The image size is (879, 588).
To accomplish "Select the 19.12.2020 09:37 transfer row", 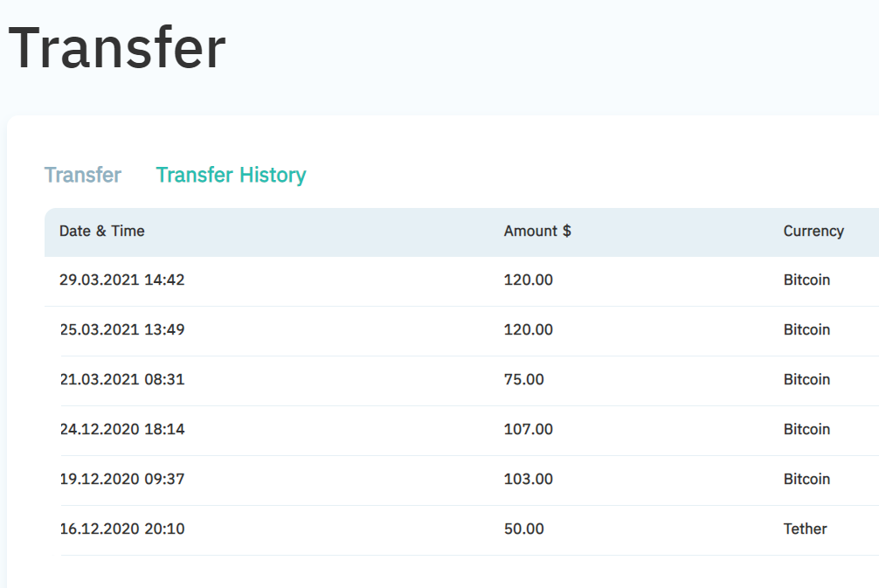I will (462, 481).
